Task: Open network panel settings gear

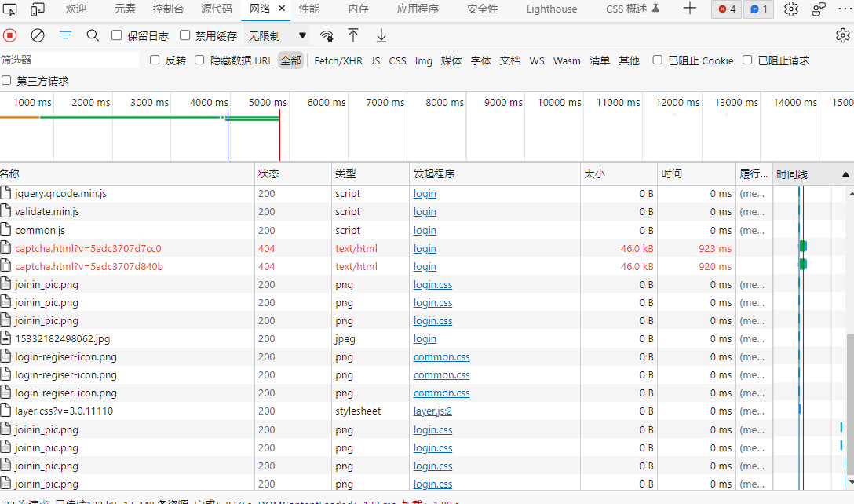Action: (842, 35)
